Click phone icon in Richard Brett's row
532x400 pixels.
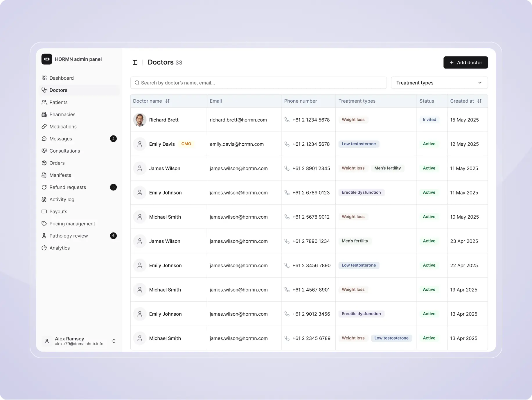[x=287, y=120]
